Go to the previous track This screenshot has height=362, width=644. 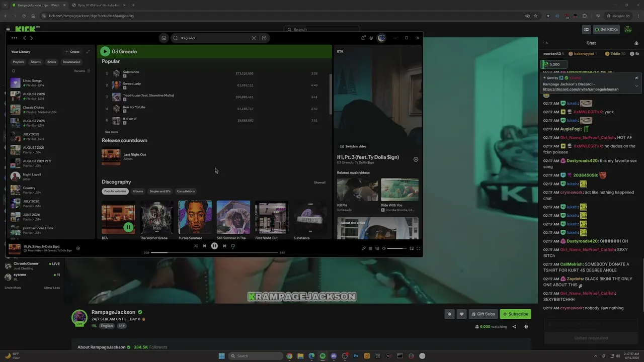(204, 246)
